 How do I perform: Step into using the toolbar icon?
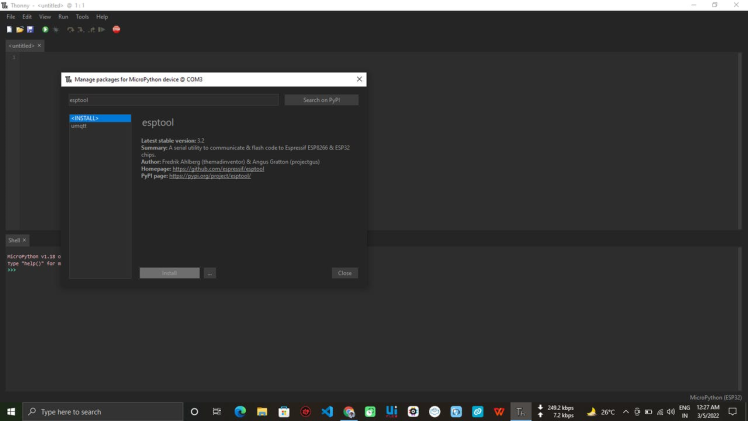pos(81,30)
